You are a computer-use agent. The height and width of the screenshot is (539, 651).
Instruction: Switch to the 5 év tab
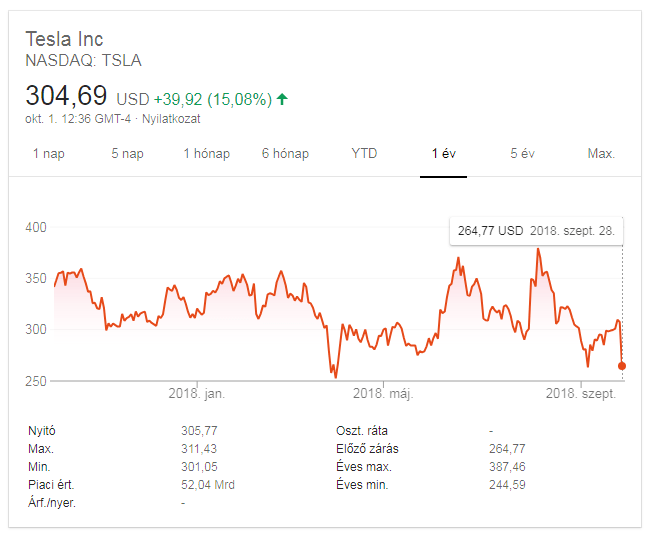pyautogui.click(x=522, y=154)
